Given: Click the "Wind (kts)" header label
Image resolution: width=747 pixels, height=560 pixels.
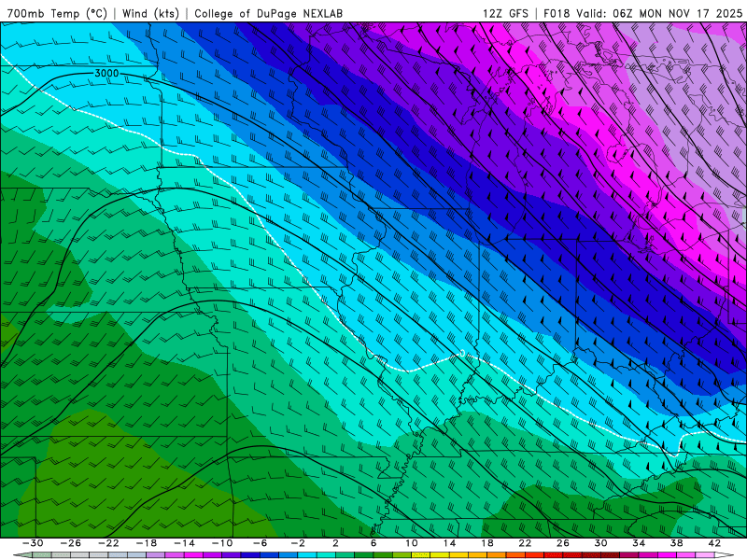Looking at the screenshot, I should point(150,13).
